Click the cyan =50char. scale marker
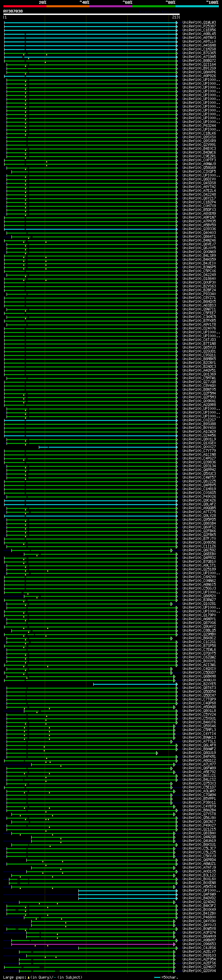The height and width of the screenshot is (980, 222). (x=157, y=977)
